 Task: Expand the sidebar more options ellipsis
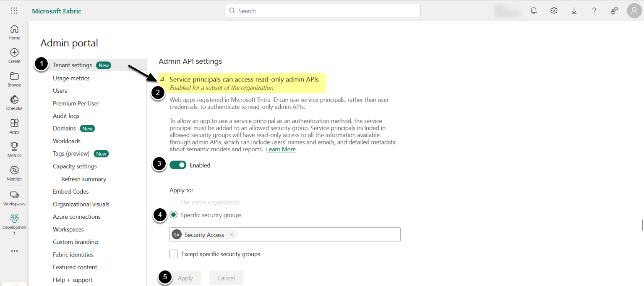(14, 251)
